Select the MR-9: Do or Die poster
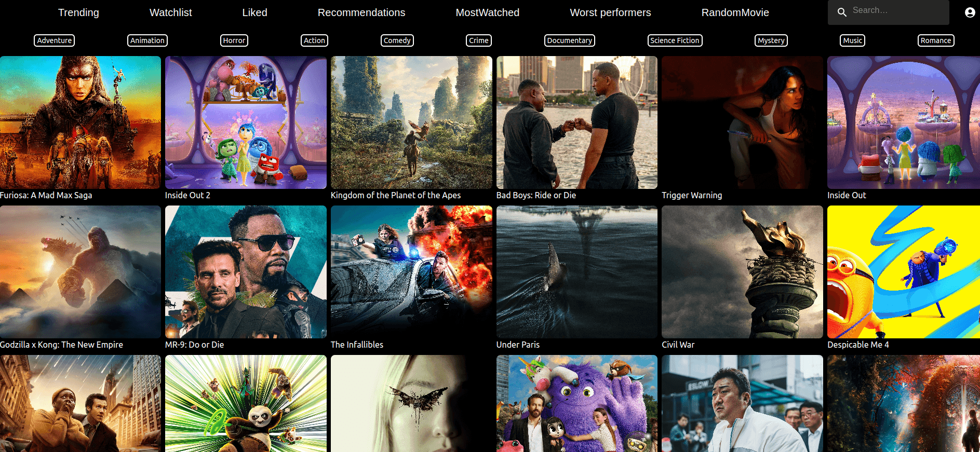Screen dimensions: 980x452 246,272
